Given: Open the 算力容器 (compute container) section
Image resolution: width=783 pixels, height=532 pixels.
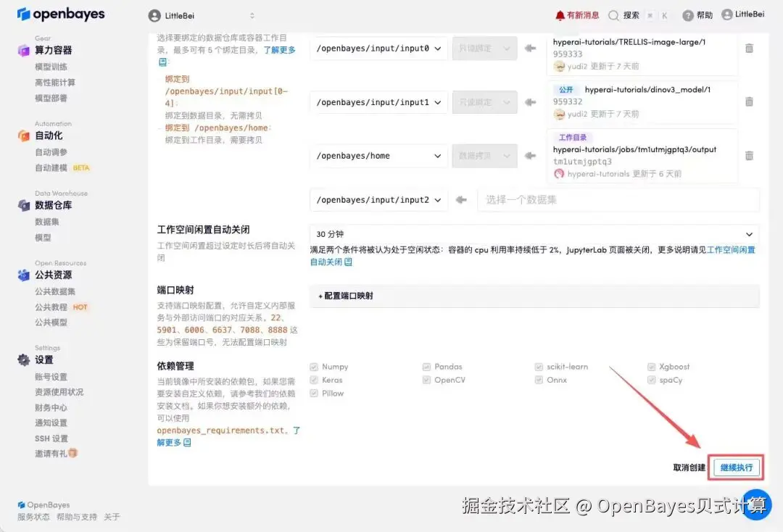Looking at the screenshot, I should 54,50.
